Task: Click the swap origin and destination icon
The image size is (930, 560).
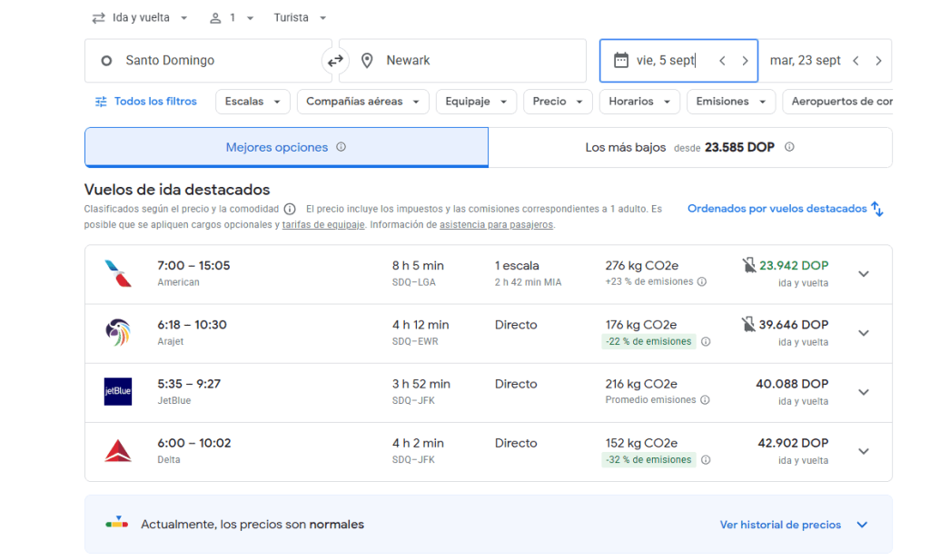Action: [335, 61]
